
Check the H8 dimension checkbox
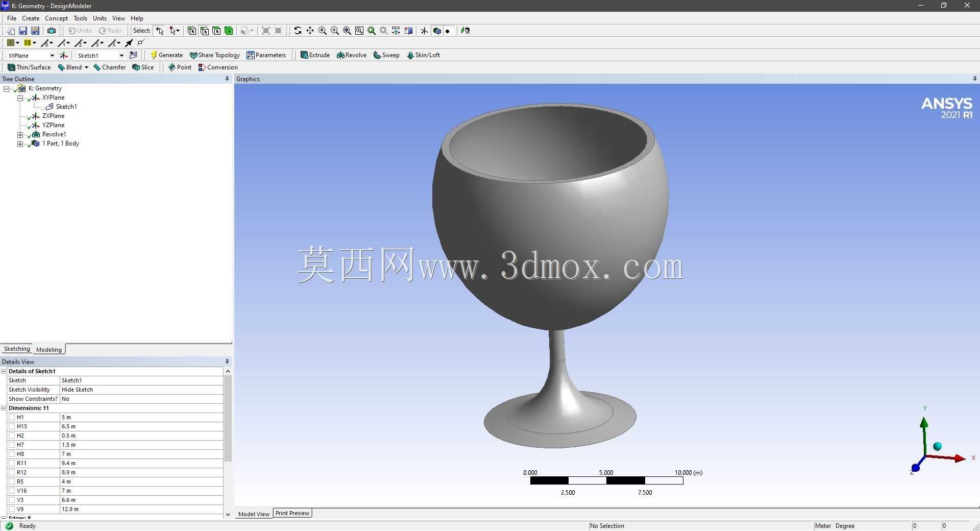[x=12, y=454]
